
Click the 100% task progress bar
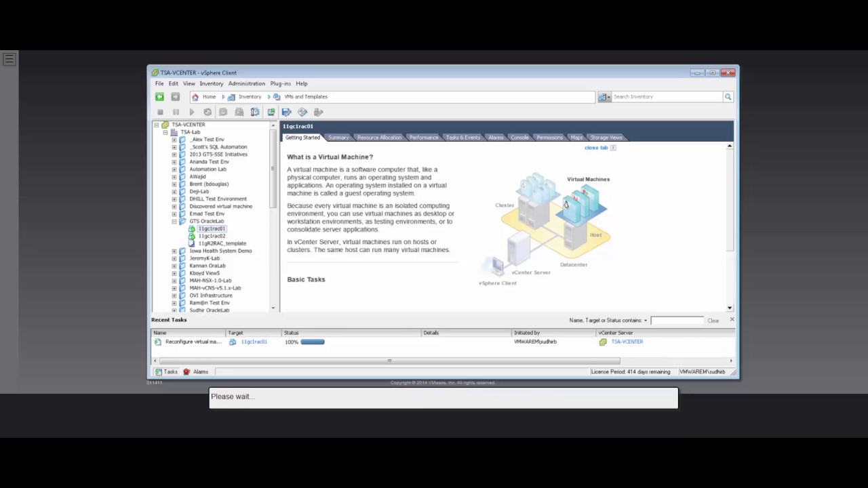click(x=313, y=342)
